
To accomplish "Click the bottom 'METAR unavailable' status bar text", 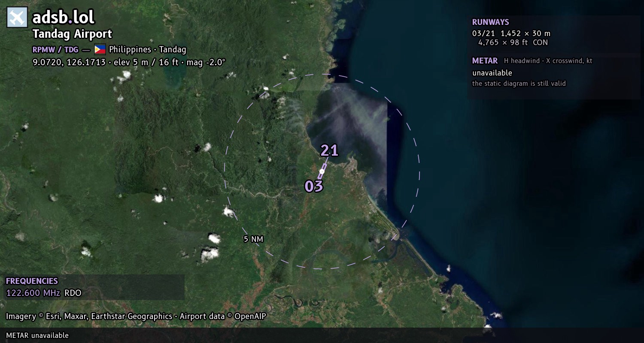I will tap(37, 335).
